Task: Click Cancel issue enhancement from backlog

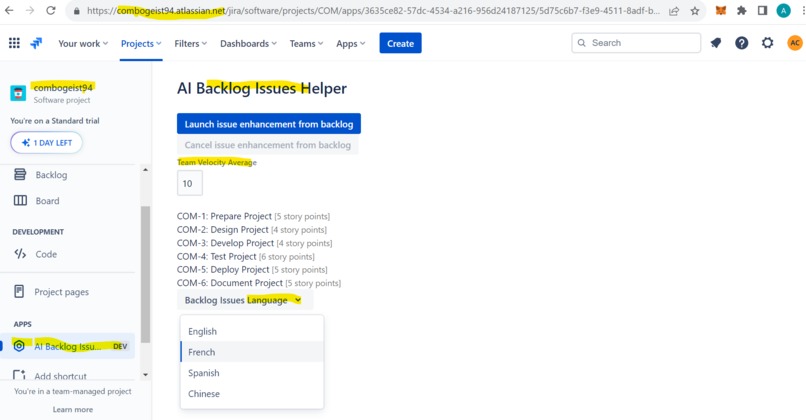Action: [x=268, y=145]
